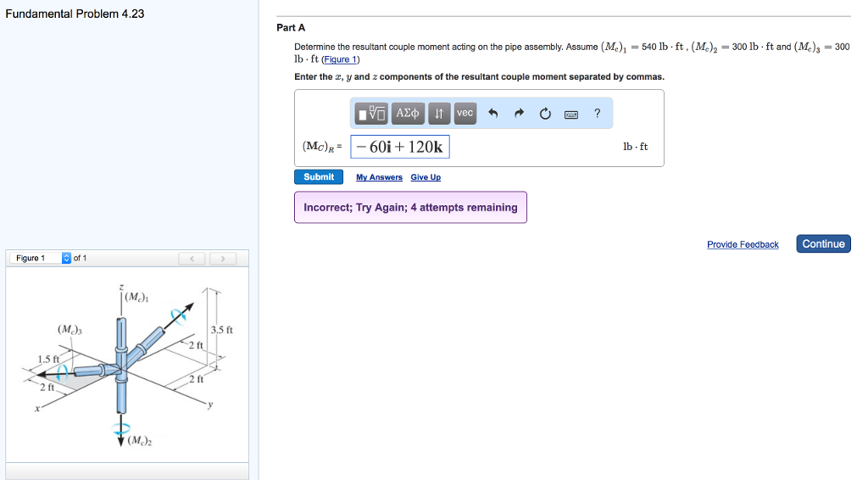Open equation editor help question mark
The image size is (868, 480).
(x=597, y=113)
